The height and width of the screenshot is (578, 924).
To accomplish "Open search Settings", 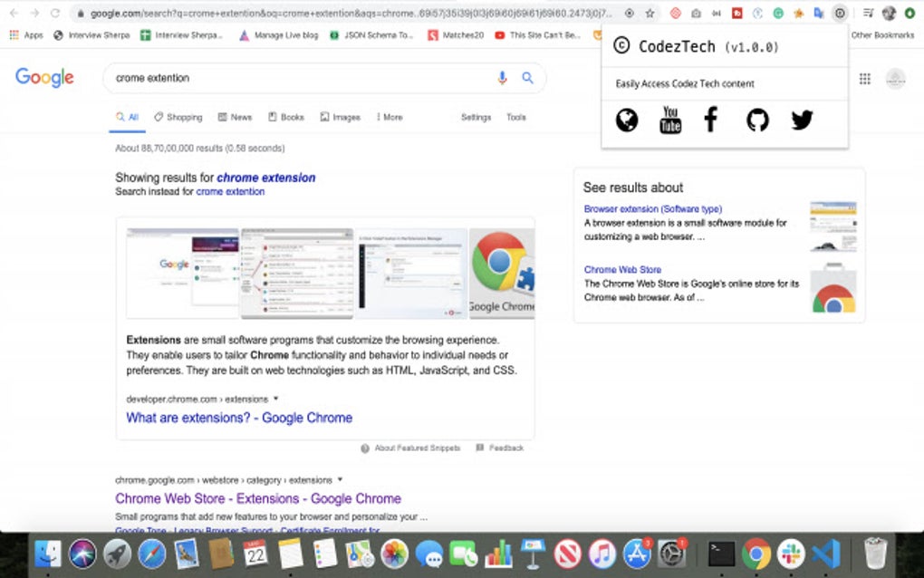I will pos(476,117).
